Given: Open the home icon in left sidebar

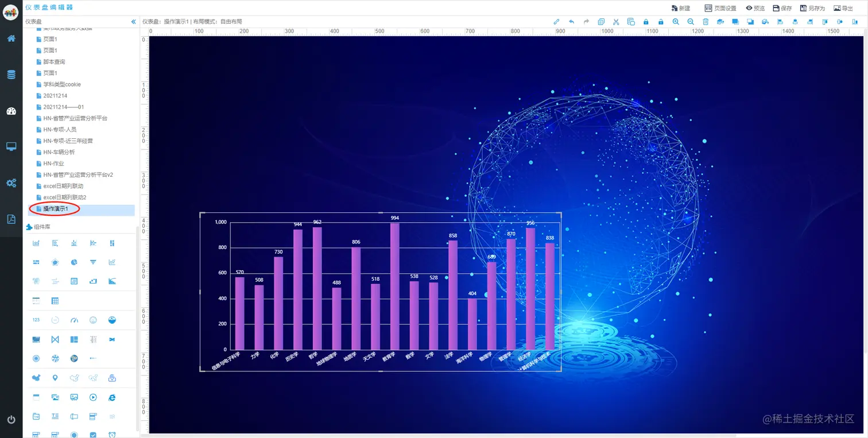Looking at the screenshot, I should [x=11, y=38].
